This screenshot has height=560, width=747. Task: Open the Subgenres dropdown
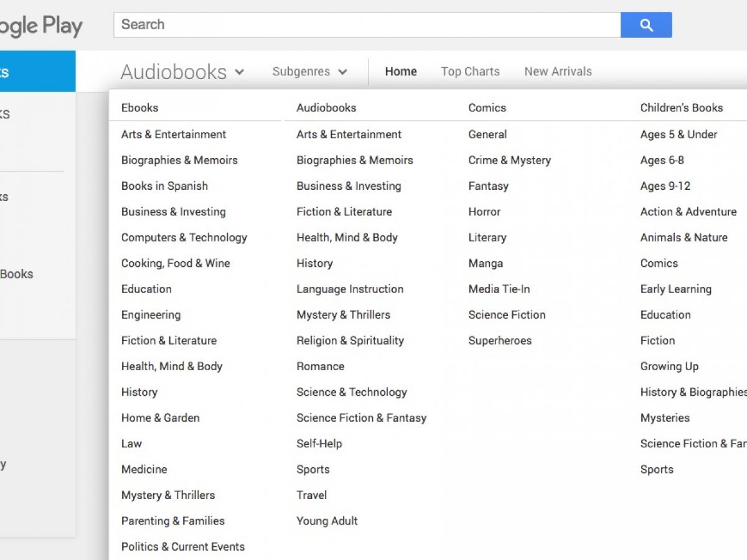tap(309, 72)
